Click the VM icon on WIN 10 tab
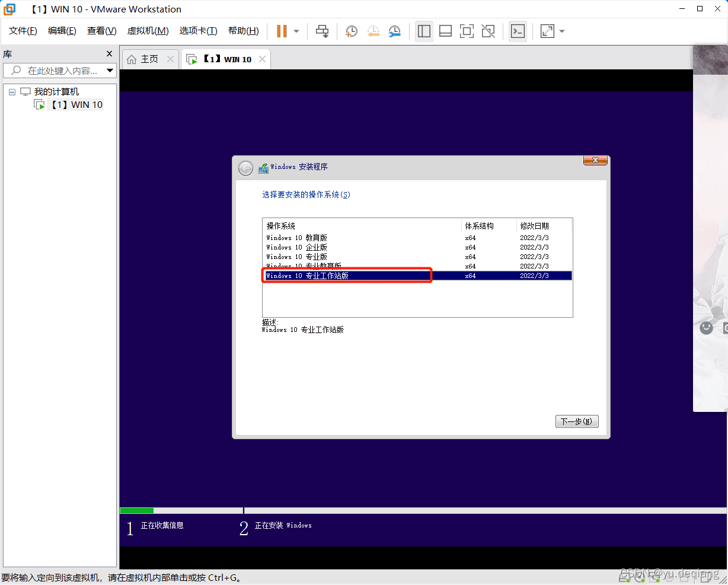 tap(191, 59)
